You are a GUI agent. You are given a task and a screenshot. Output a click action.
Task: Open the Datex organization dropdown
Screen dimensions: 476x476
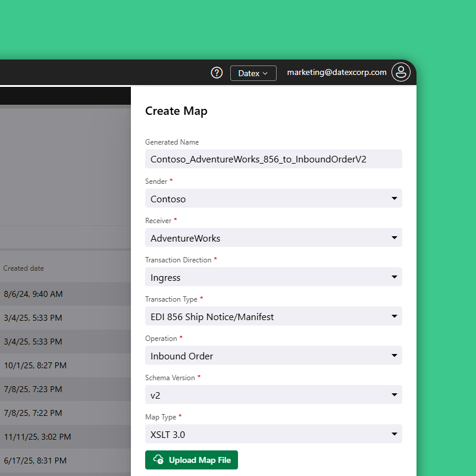253,73
